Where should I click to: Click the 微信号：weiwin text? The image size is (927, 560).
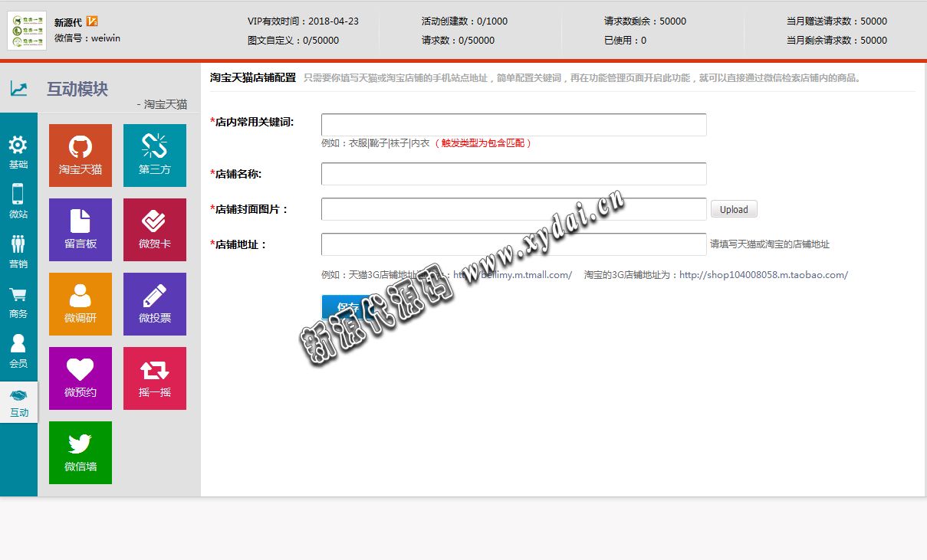(87, 38)
